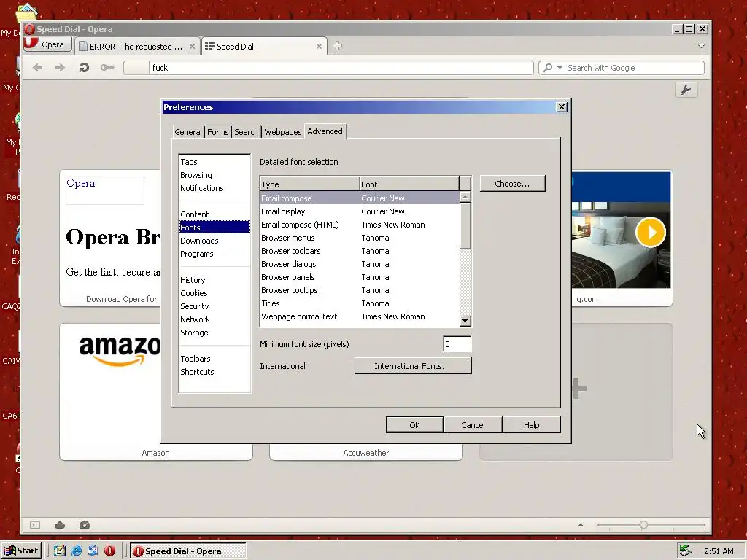Viewport: 747px width, 560px height.
Task: Open the password wand key icon
Action: [107, 68]
